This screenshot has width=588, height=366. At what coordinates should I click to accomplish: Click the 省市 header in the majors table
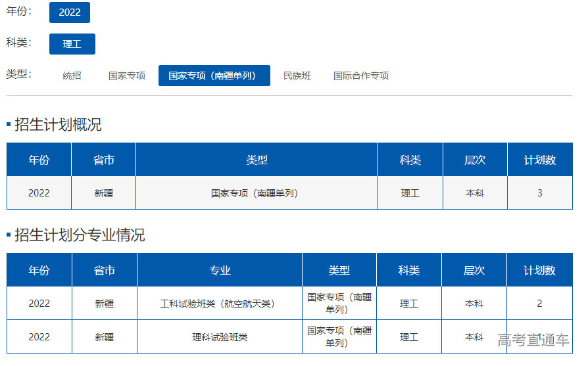104,270
